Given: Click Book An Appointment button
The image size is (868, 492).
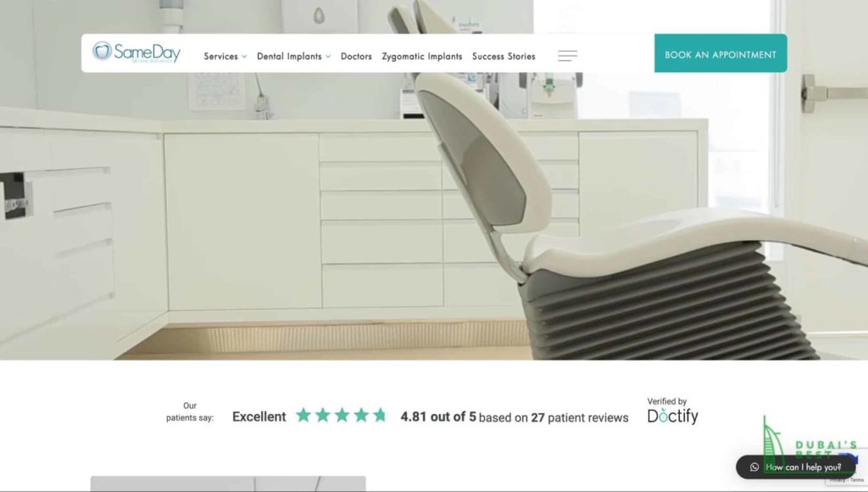Looking at the screenshot, I should point(721,53).
